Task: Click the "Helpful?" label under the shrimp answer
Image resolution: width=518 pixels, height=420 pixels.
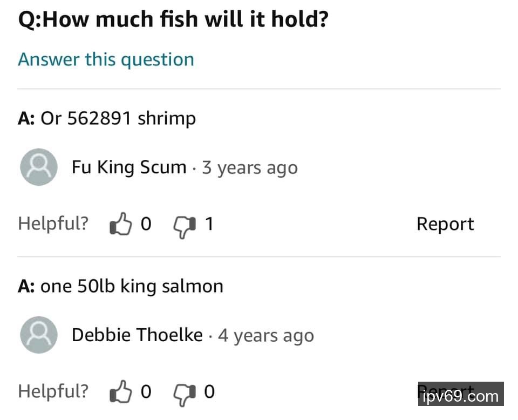Action: pos(53,223)
